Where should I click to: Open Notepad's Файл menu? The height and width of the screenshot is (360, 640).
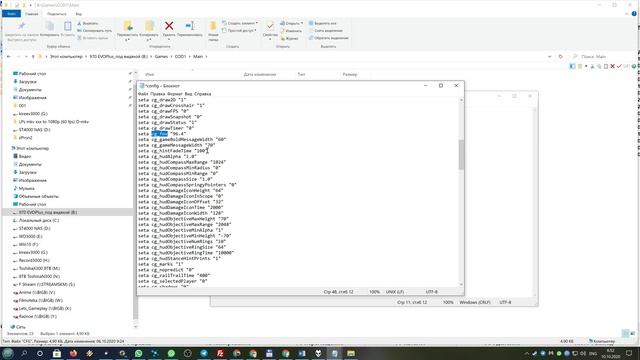(143, 94)
